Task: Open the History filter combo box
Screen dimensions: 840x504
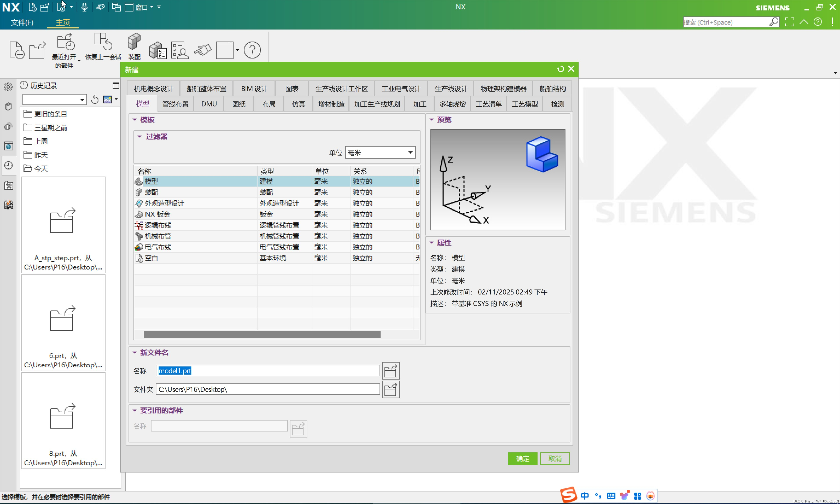Action: [54, 99]
